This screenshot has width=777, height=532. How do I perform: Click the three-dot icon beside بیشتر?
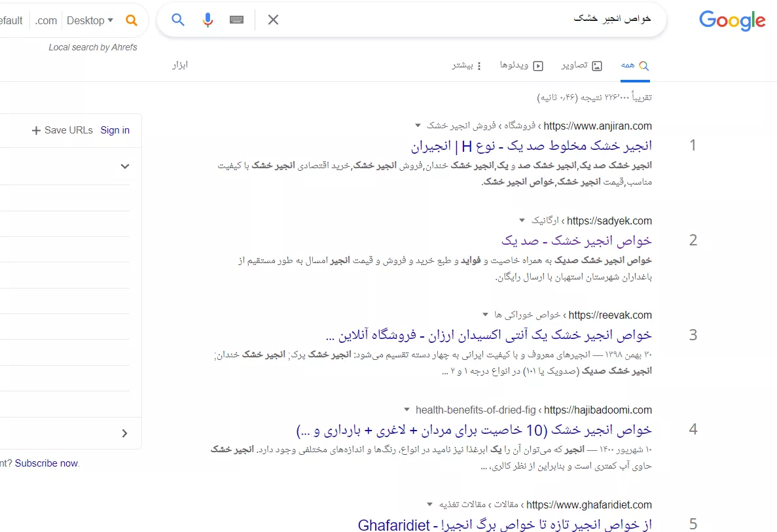479,66
